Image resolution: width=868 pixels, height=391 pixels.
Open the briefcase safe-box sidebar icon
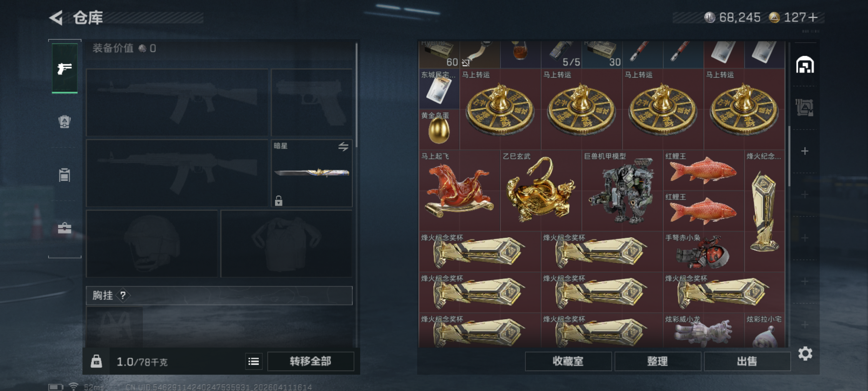click(x=64, y=229)
